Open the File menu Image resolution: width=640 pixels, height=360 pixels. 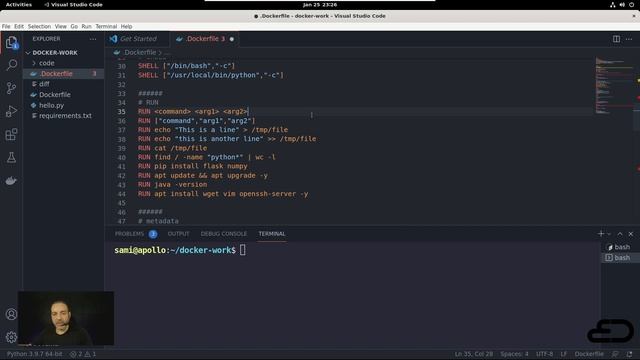[x=6, y=26]
